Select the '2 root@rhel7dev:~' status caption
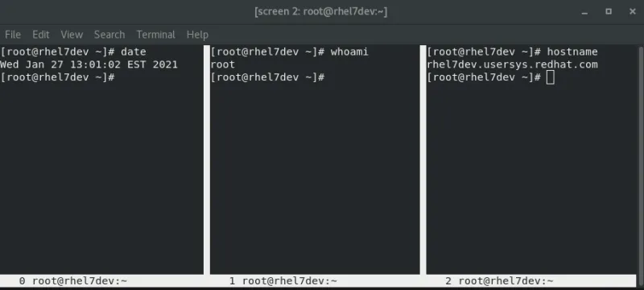This screenshot has height=290, width=644. tap(499, 281)
